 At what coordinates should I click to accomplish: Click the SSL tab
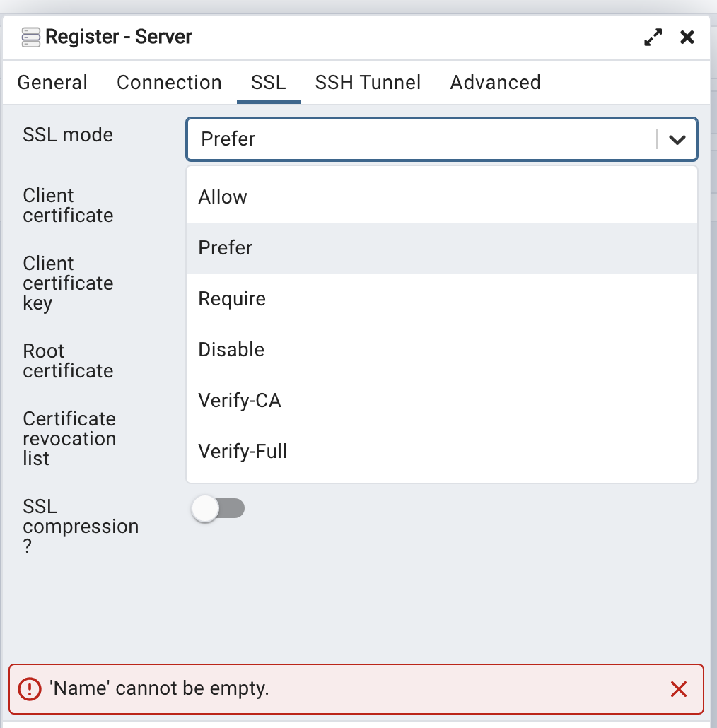coord(269,83)
